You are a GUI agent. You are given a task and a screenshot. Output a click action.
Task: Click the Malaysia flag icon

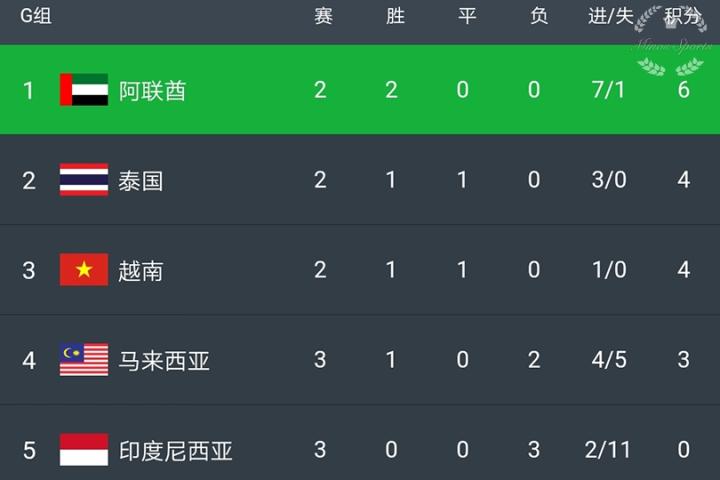click(x=84, y=360)
